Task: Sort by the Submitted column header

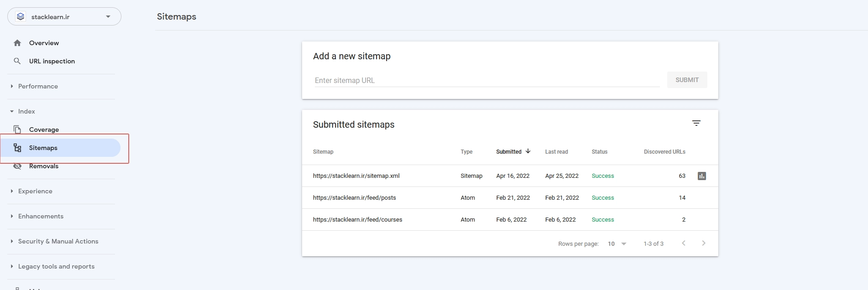Action: (x=508, y=152)
